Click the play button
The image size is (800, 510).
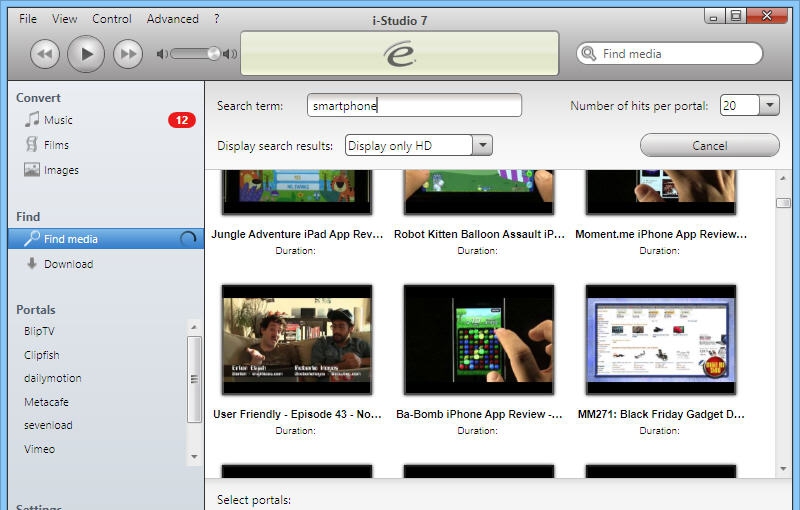[x=86, y=54]
